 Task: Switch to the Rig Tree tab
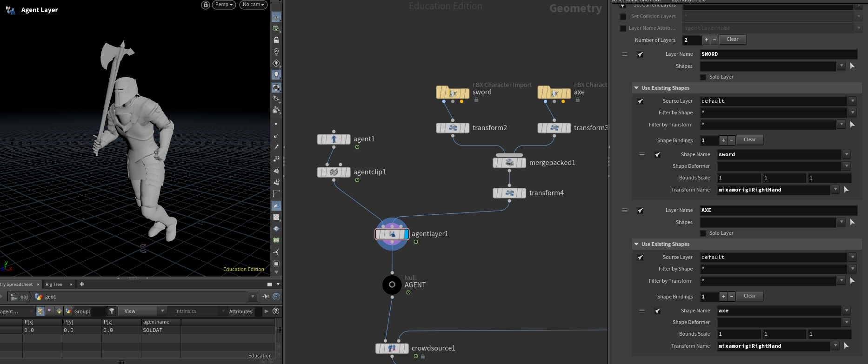(x=54, y=285)
